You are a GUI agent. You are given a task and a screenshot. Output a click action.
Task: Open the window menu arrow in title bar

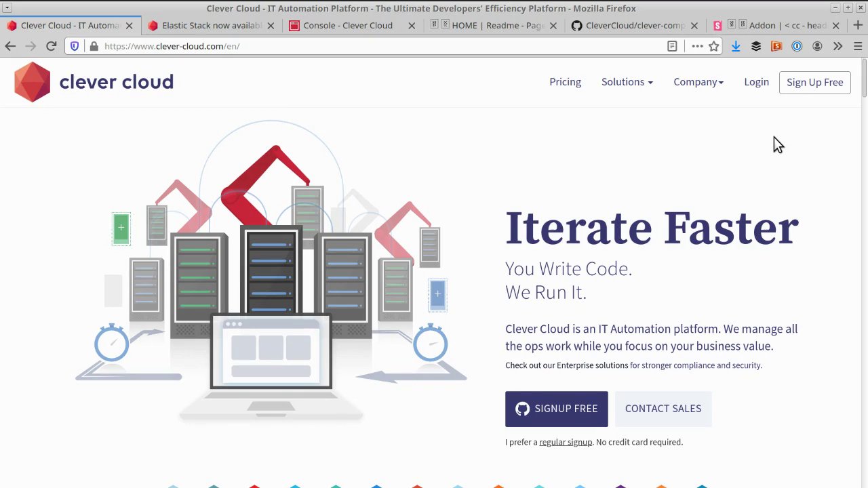click(7, 8)
